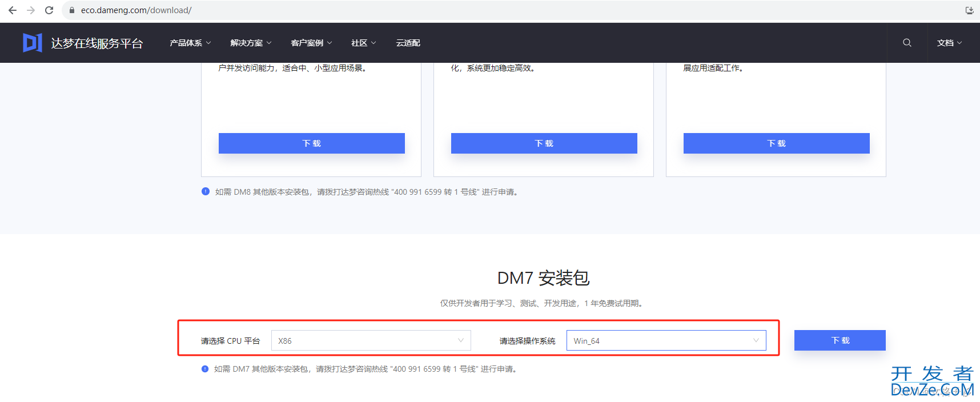The image size is (980, 402).
Task: Expand the 客户案例 menu
Action: [311, 43]
